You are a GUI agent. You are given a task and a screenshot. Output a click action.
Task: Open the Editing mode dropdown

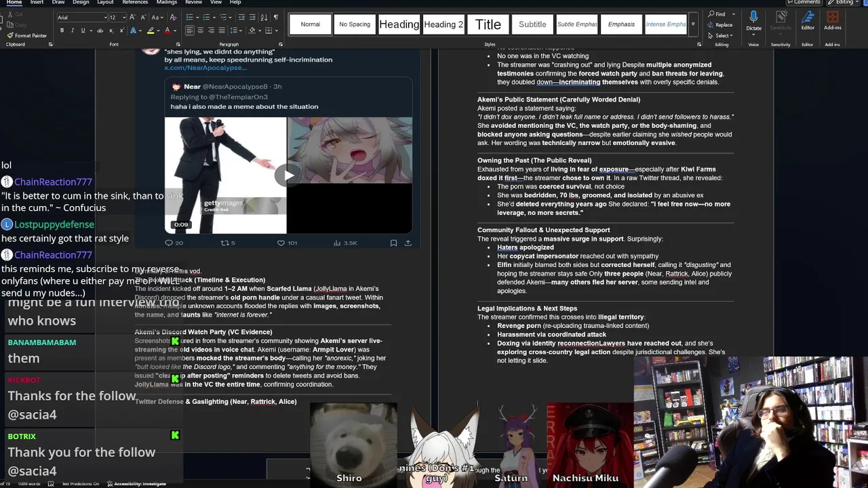(844, 2)
